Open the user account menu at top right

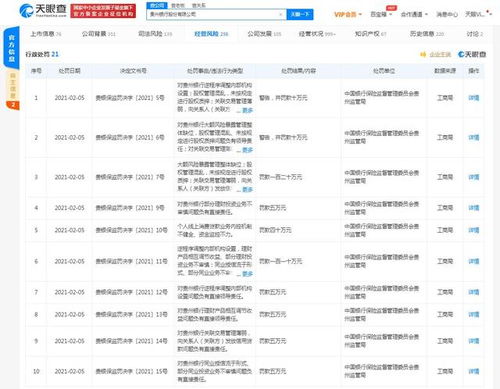478,14
